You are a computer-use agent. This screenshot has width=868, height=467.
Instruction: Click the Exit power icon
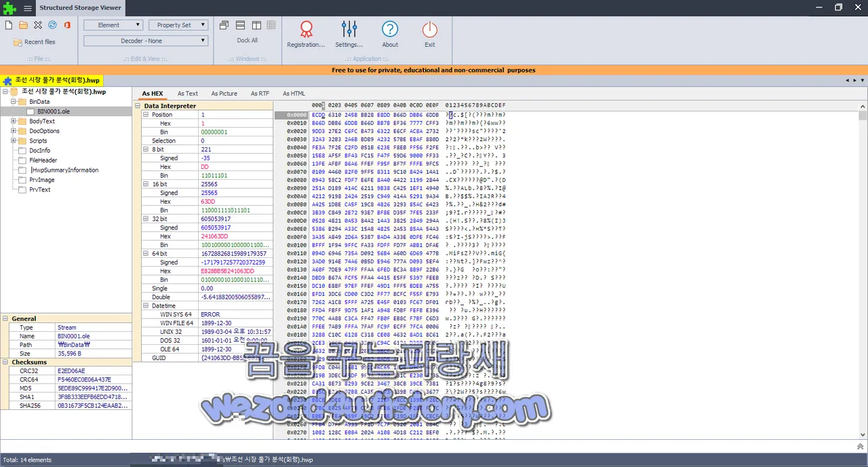[430, 34]
